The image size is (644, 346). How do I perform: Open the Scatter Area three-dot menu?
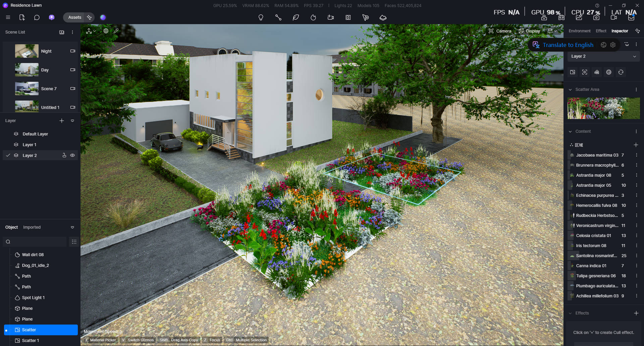(636, 90)
